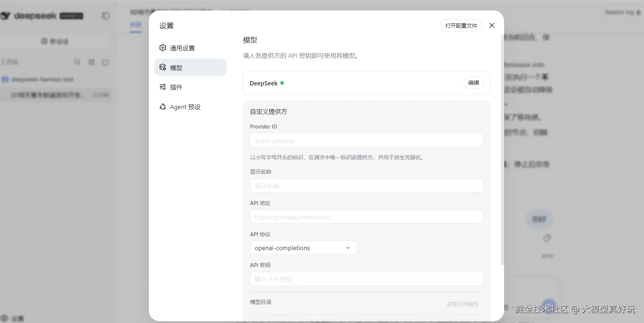
Task: Open Session log in the background window
Action: pos(623,13)
